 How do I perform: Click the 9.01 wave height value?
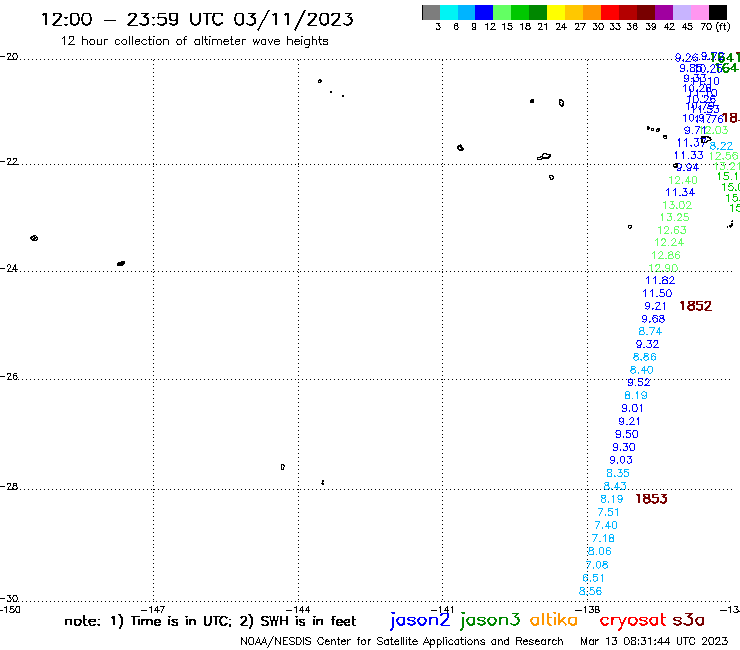(632, 408)
